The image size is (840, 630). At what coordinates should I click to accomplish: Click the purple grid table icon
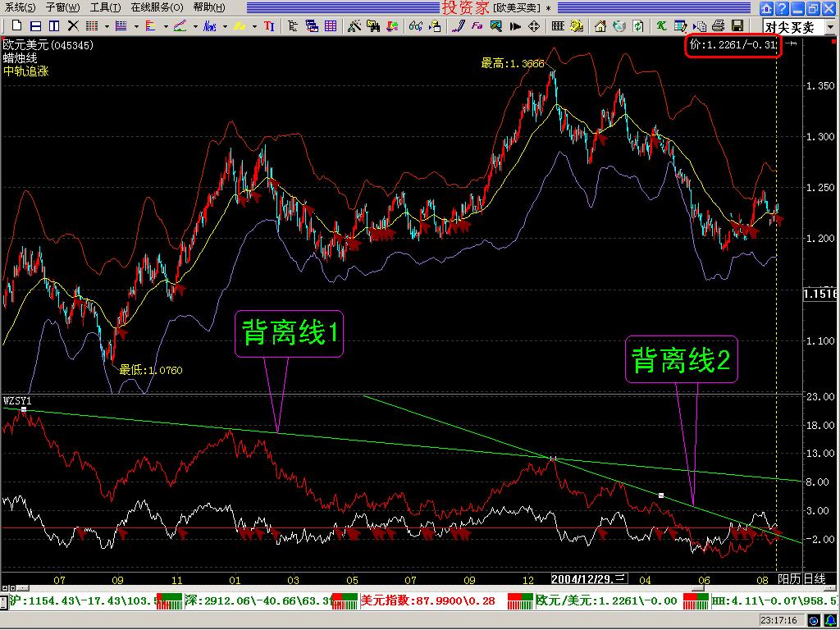tap(331, 25)
